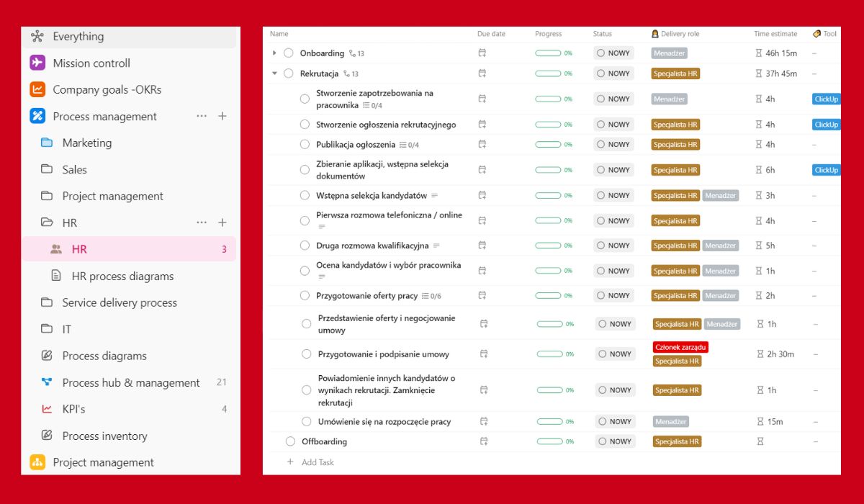Click the progress bar for Wstępna selekcja kandydatów
Image resolution: width=864 pixels, height=504 pixels.
tap(548, 196)
